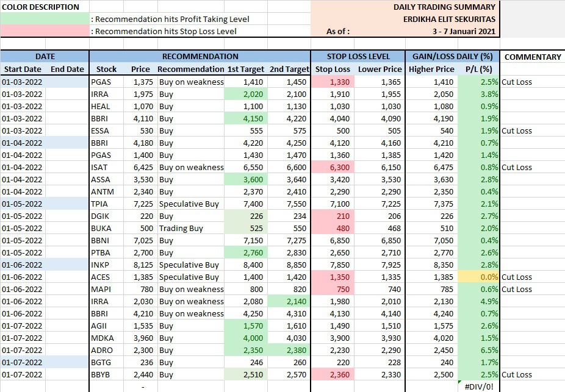Viewport: 565px width, 392px height.
Task: Click the pink stop loss legend swatch
Action: (45, 31)
